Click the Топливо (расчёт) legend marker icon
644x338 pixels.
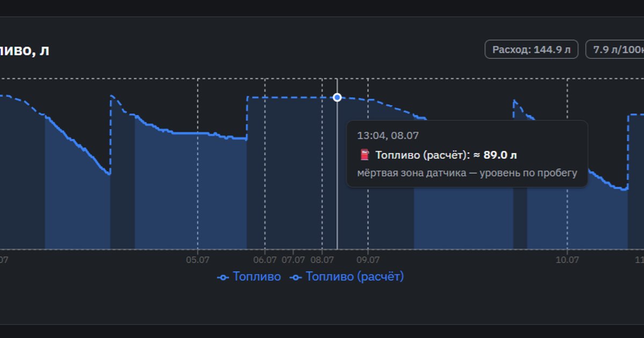tap(296, 277)
